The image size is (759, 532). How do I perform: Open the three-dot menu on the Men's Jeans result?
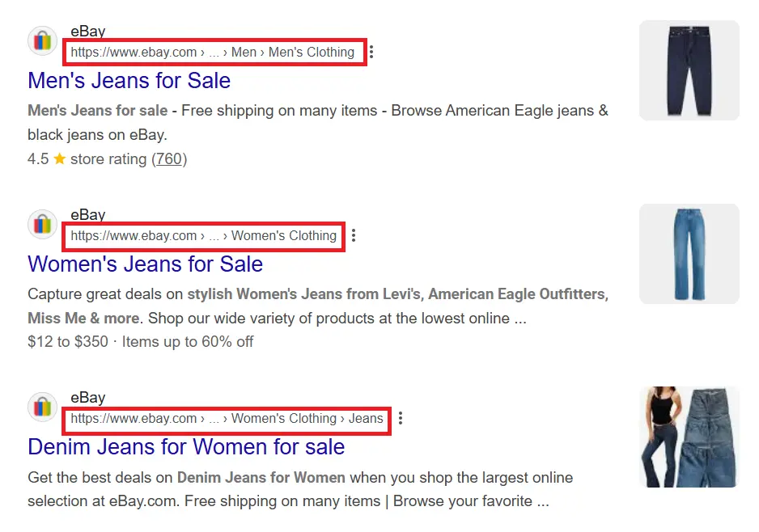[371, 51]
